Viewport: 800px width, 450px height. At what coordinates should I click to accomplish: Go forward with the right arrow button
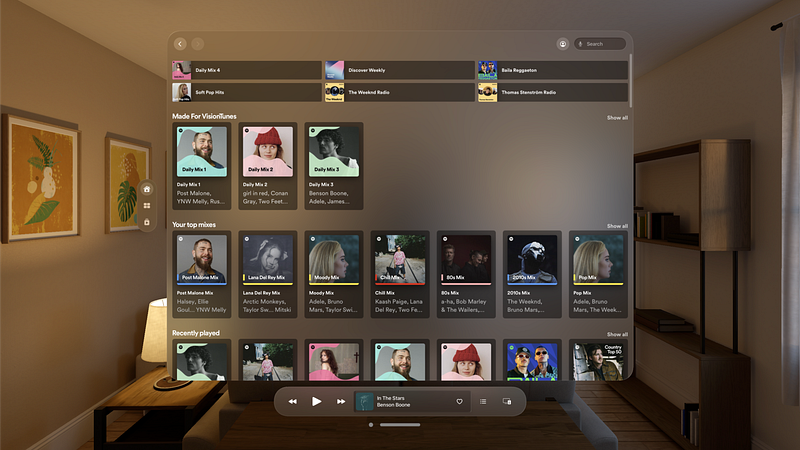[x=198, y=44]
